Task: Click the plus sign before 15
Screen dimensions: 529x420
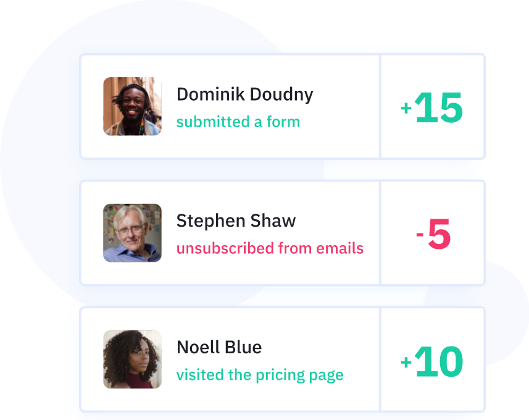Action: 406,109
